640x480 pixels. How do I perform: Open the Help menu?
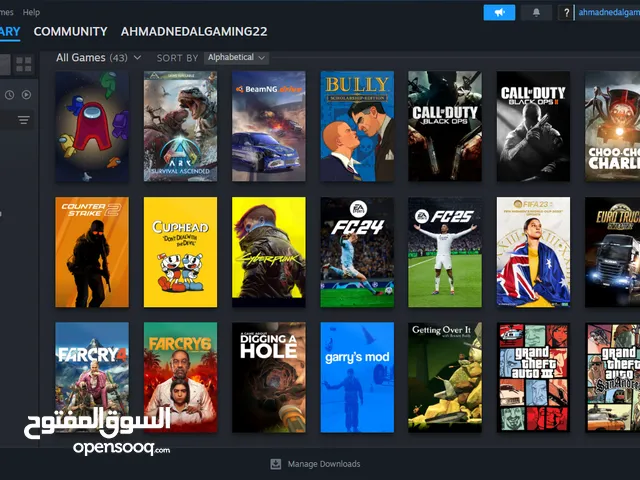pyautogui.click(x=31, y=12)
